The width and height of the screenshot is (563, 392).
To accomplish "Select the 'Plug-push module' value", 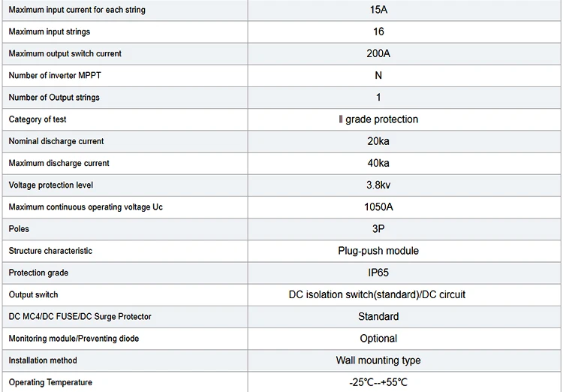I will pos(378,251).
